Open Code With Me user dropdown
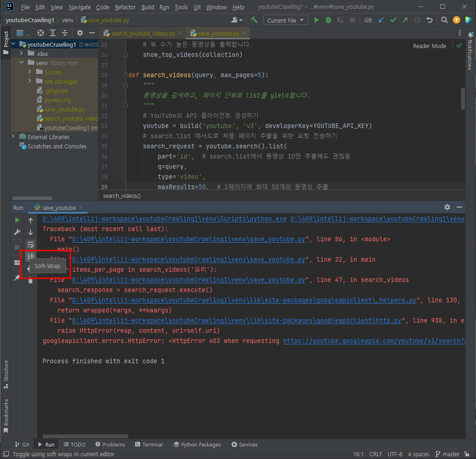476x459 pixels. [x=237, y=20]
